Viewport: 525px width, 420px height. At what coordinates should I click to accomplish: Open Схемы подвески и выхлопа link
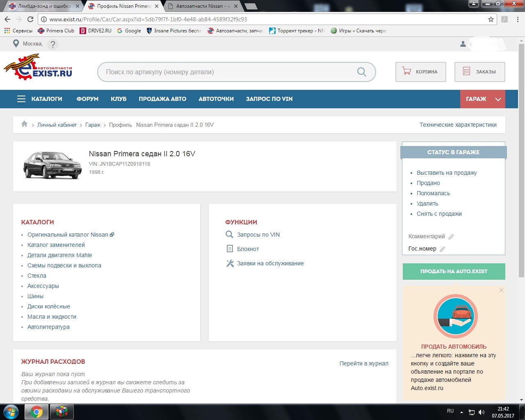[x=64, y=265]
